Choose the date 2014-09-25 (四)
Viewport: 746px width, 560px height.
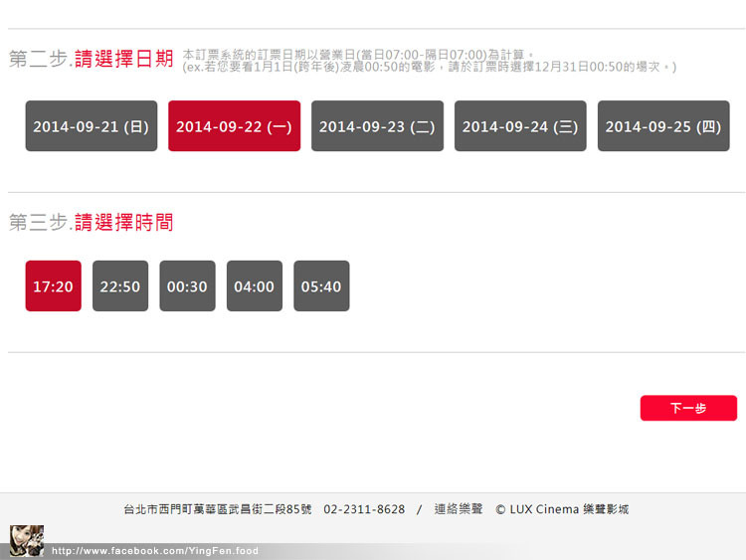(x=663, y=126)
